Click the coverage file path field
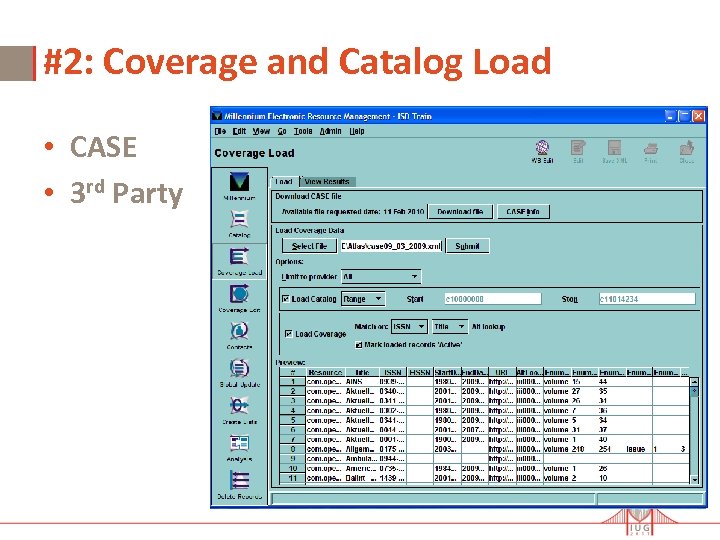The width and height of the screenshot is (720, 540). tap(391, 246)
